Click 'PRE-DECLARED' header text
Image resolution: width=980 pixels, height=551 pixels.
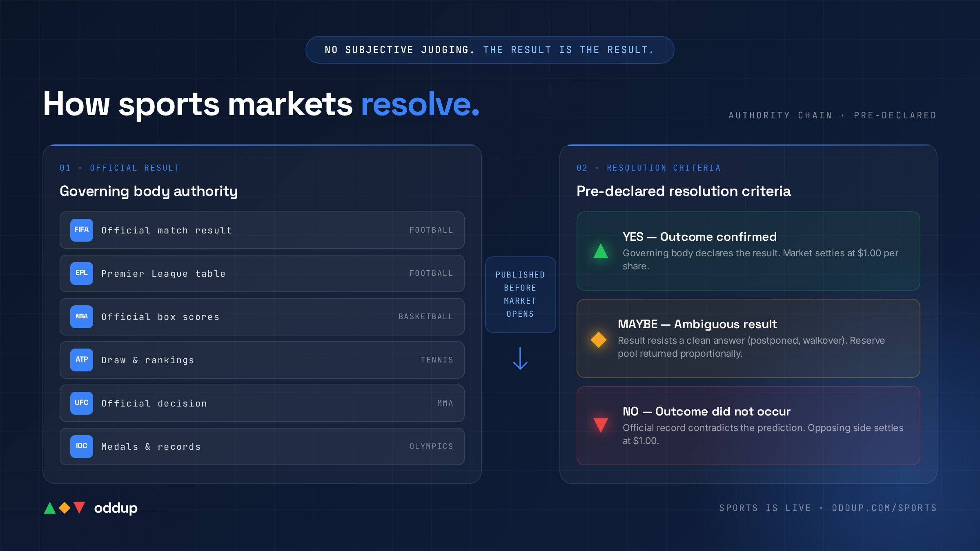coord(895,116)
